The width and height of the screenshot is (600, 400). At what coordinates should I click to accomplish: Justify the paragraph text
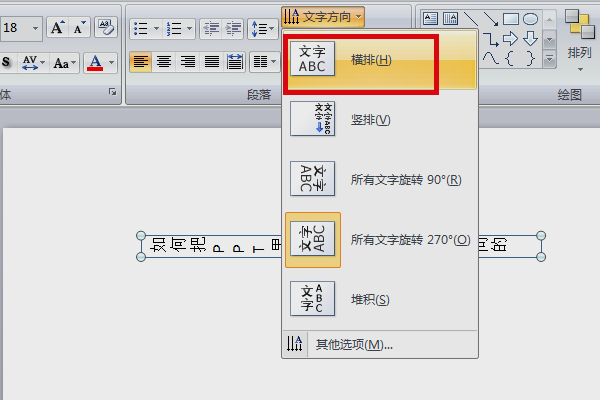coord(211,62)
